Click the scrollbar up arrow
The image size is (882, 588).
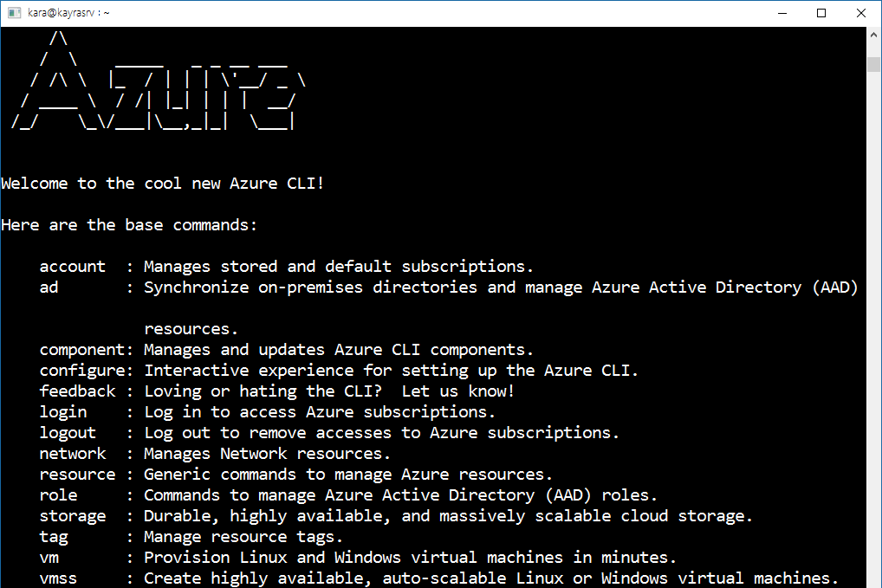(873, 35)
